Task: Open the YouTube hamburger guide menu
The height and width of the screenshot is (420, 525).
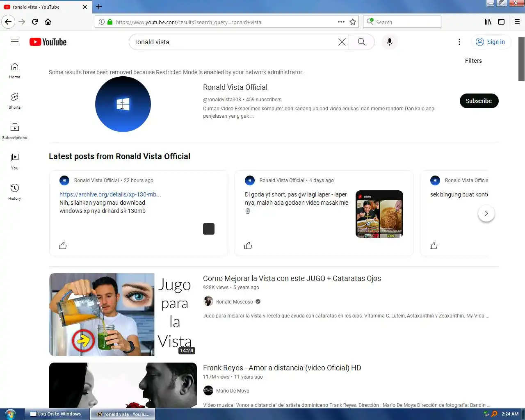Action: 15,42
